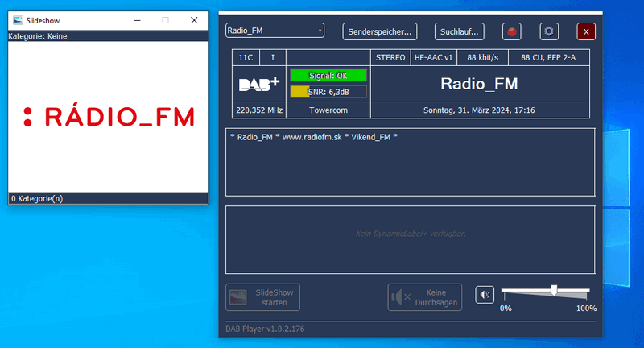Click Keine Durchsagen announcements button
The height and width of the screenshot is (348, 644).
tap(425, 297)
